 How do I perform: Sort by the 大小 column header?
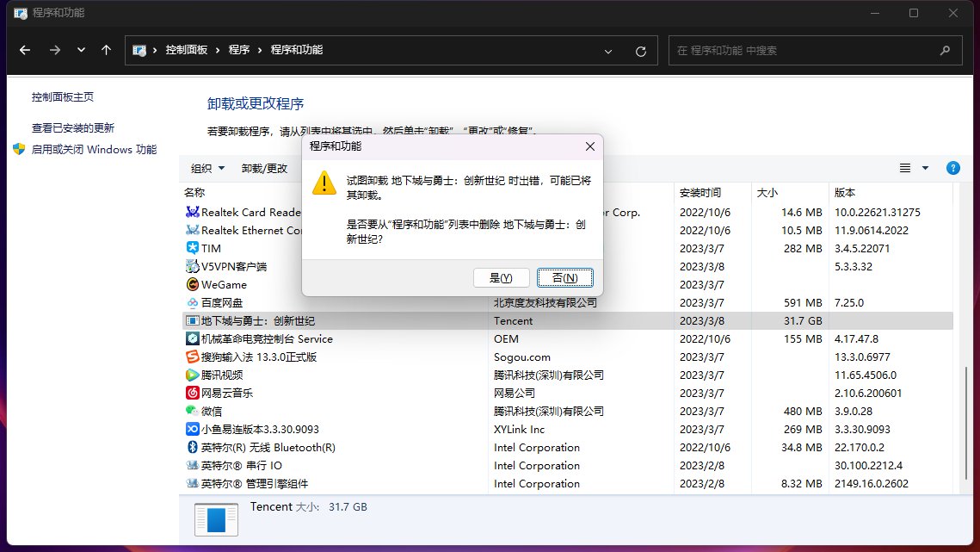coord(767,193)
